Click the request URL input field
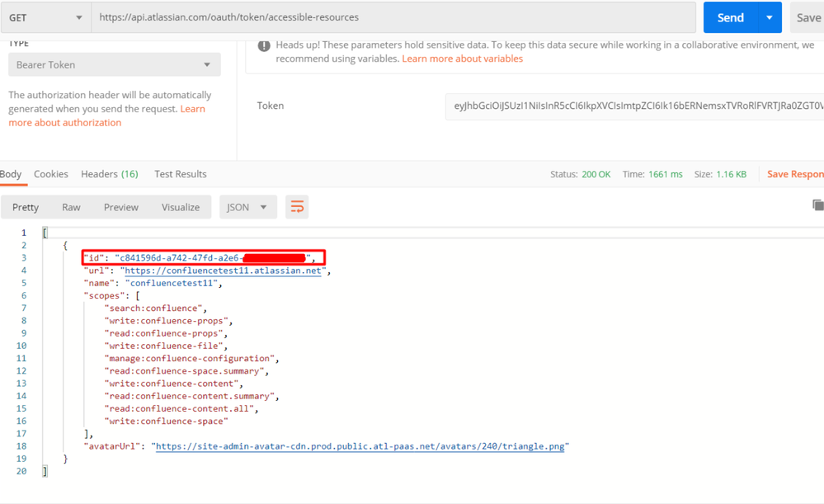 point(393,17)
